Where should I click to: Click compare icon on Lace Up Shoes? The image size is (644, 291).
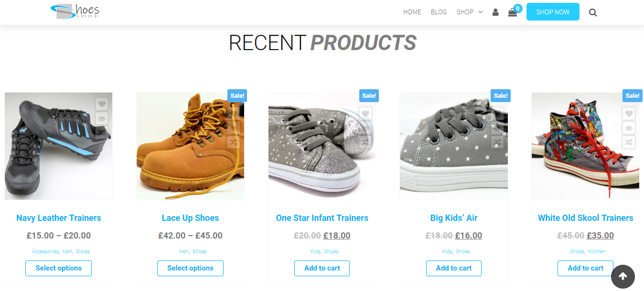[233, 142]
